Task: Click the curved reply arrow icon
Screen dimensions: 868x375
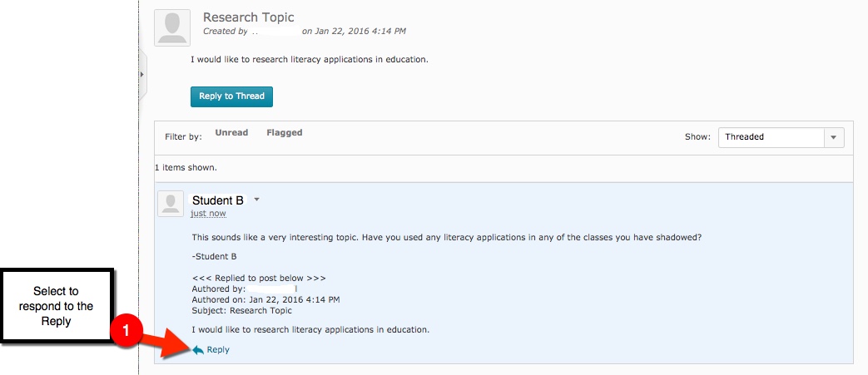Action: click(x=198, y=350)
